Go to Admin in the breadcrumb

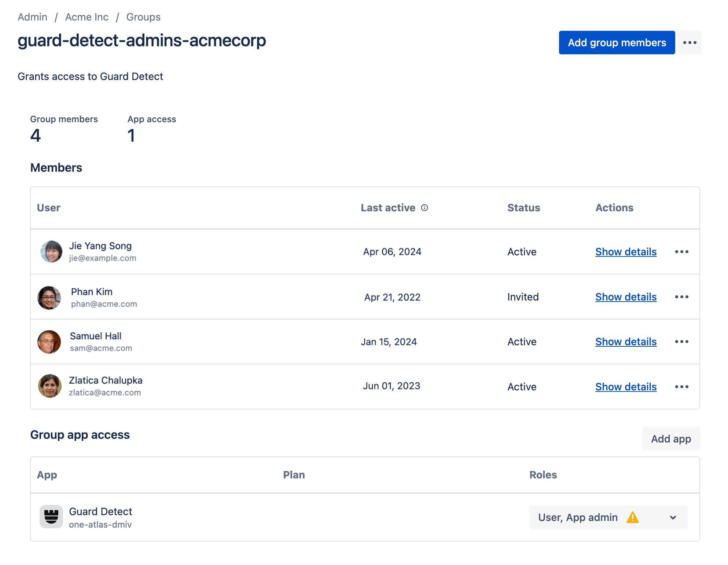[x=33, y=17]
